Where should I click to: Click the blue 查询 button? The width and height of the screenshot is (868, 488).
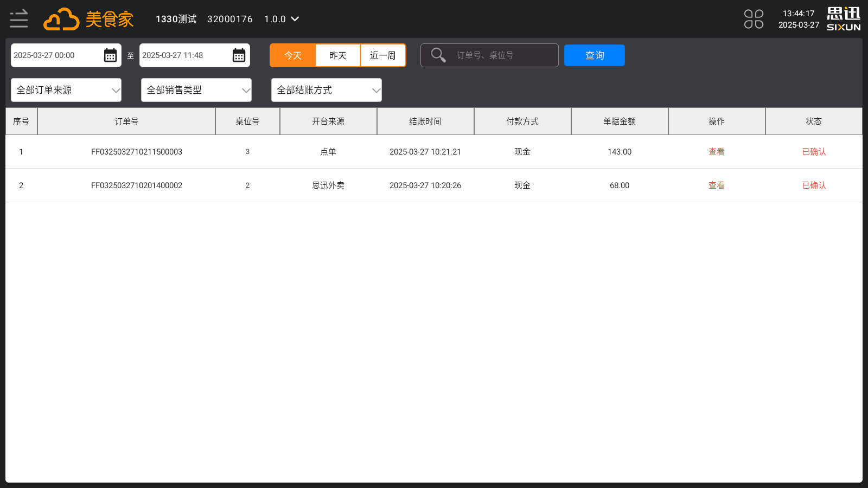(x=595, y=55)
